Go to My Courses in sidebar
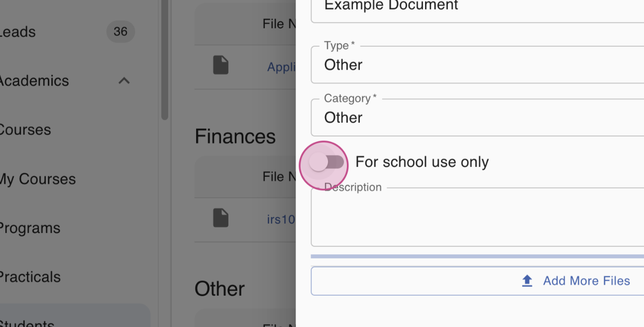The height and width of the screenshot is (327, 644). tap(37, 179)
